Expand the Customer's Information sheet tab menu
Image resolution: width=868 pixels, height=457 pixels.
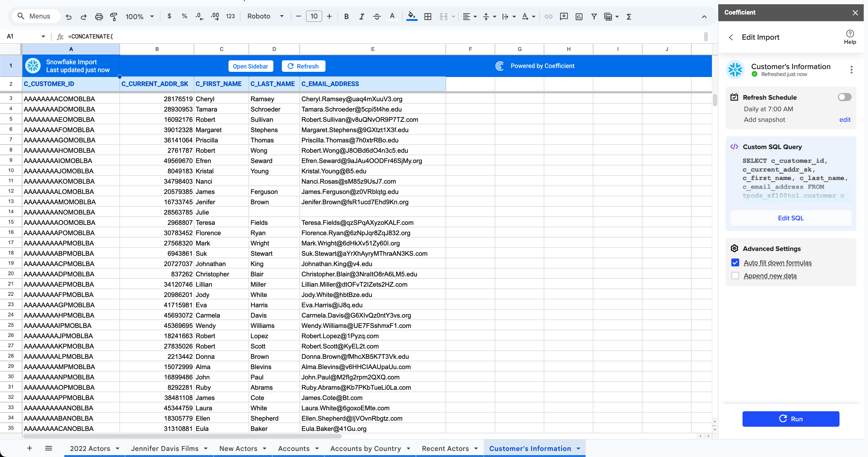click(x=579, y=448)
